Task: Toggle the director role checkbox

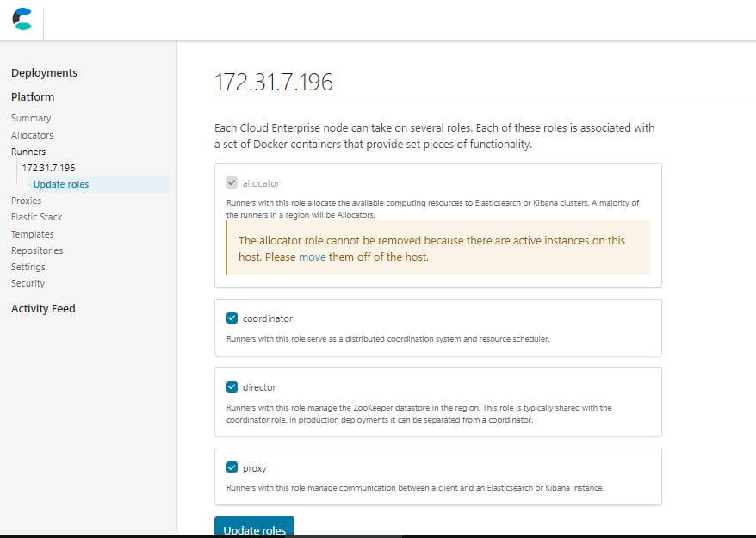Action: 232,387
